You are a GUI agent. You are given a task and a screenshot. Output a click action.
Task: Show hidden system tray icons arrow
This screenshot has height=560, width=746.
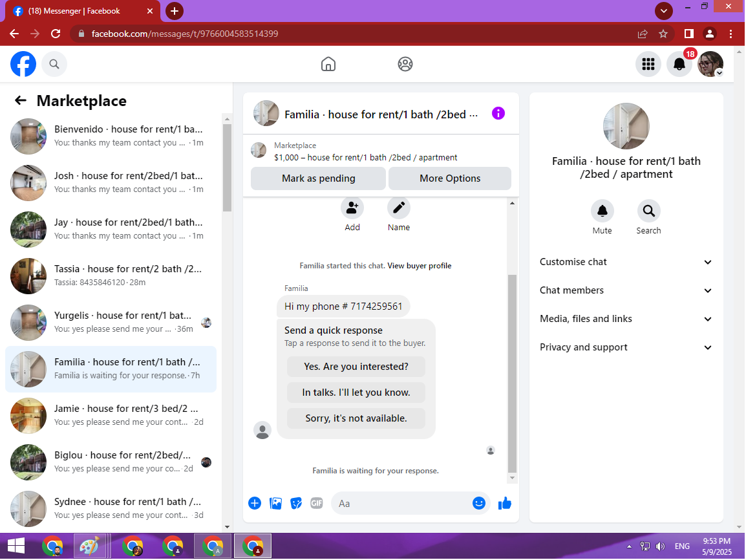(x=629, y=546)
